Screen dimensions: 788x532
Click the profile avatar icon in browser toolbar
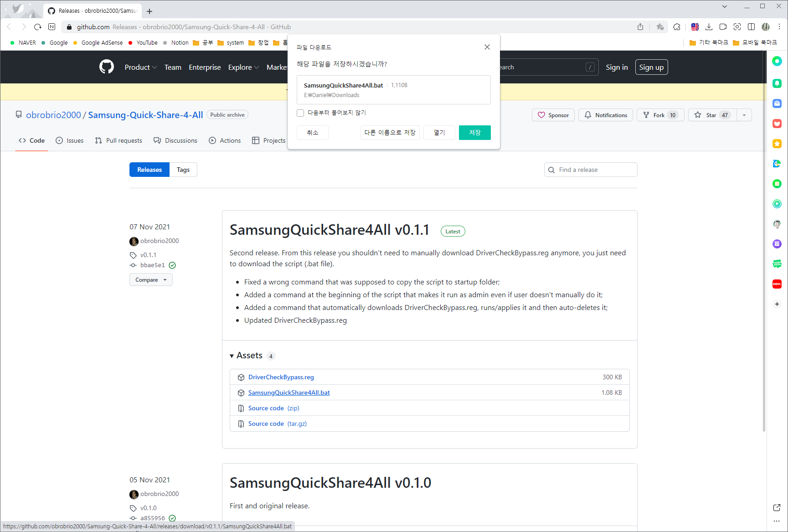click(x=766, y=27)
